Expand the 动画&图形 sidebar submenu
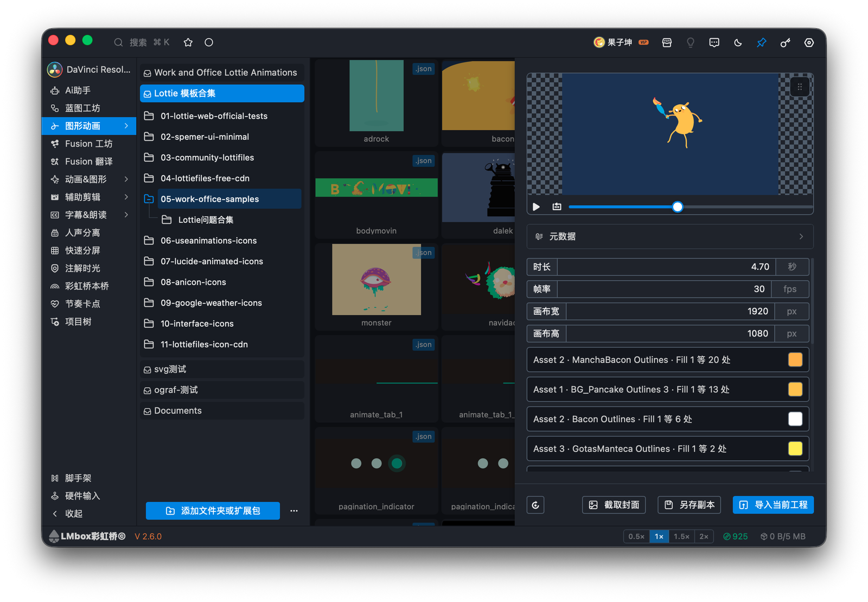This screenshot has height=602, width=868. point(126,179)
